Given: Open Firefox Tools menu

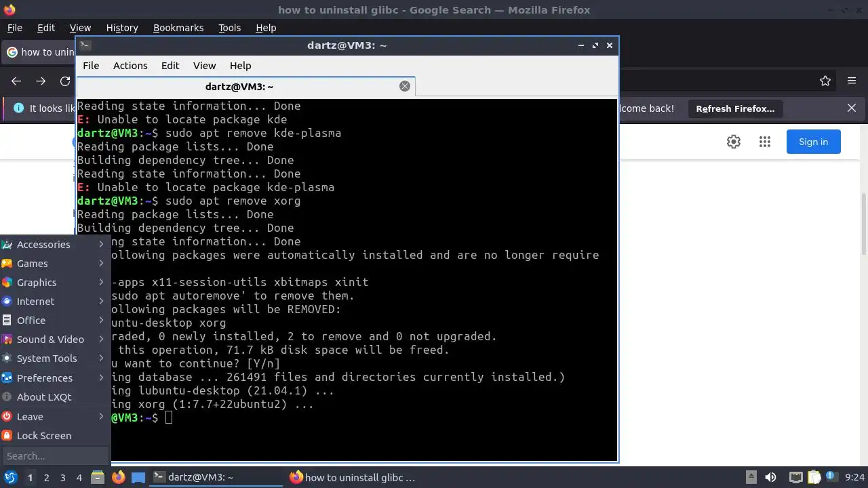Looking at the screenshot, I should (229, 28).
